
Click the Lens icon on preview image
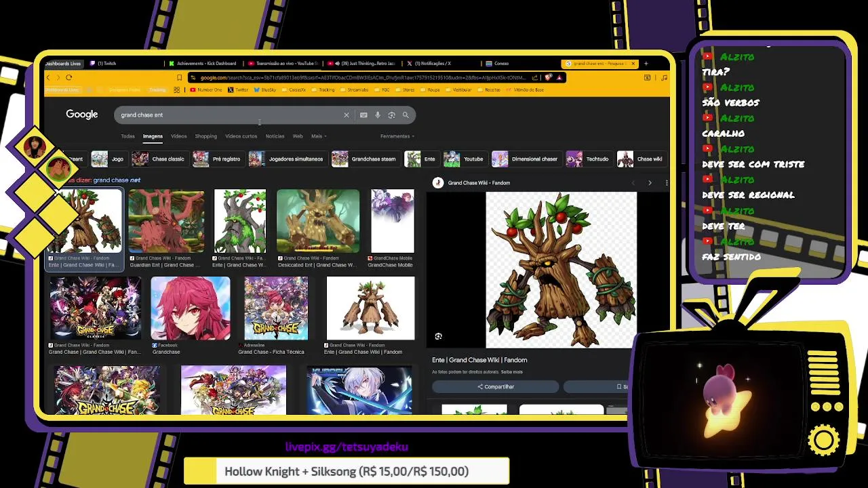pos(438,336)
